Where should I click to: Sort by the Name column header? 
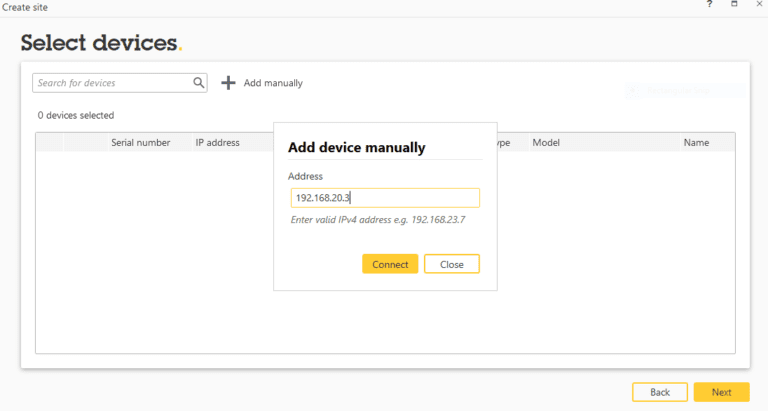point(696,143)
